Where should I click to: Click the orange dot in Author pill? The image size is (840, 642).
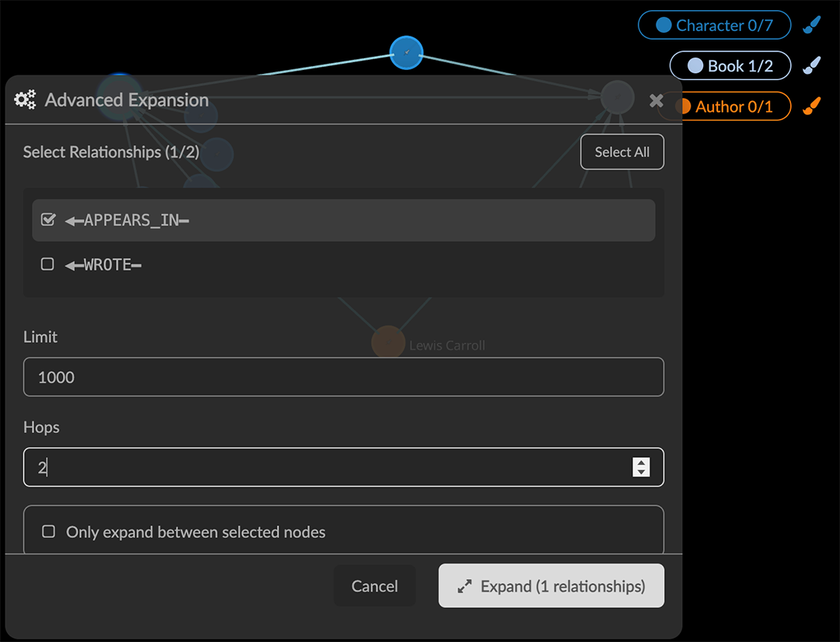[684, 106]
